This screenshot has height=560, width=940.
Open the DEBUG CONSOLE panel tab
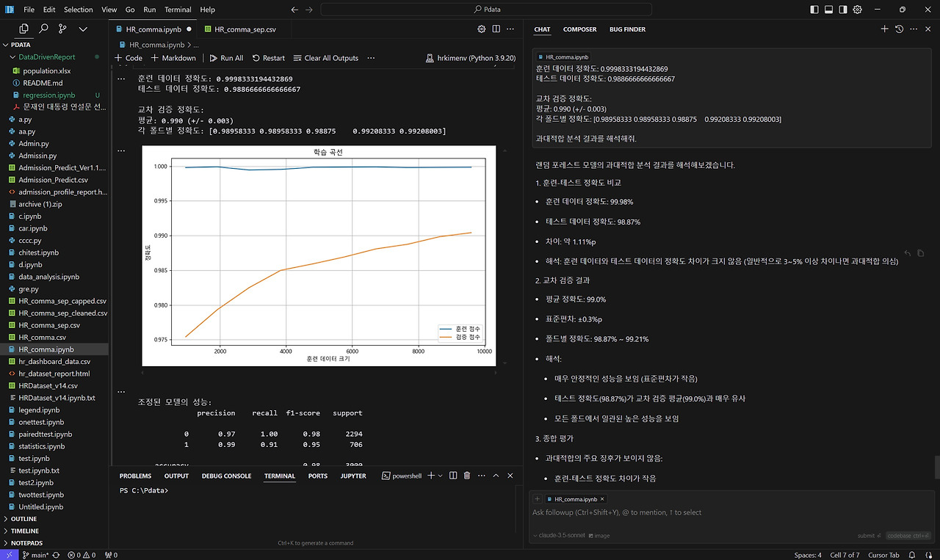pyautogui.click(x=226, y=476)
